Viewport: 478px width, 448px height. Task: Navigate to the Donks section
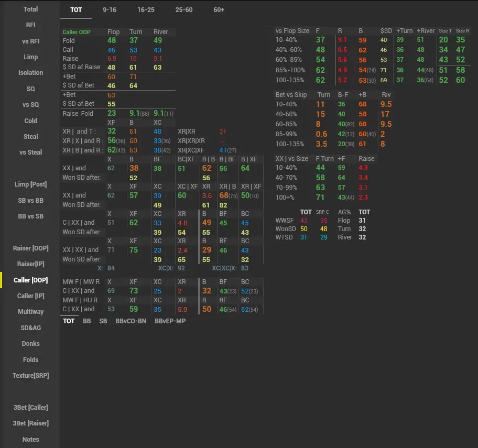pyautogui.click(x=30, y=344)
